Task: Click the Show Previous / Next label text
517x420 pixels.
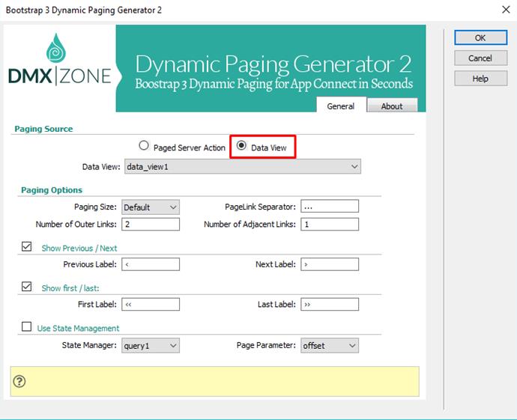Action: (x=79, y=248)
